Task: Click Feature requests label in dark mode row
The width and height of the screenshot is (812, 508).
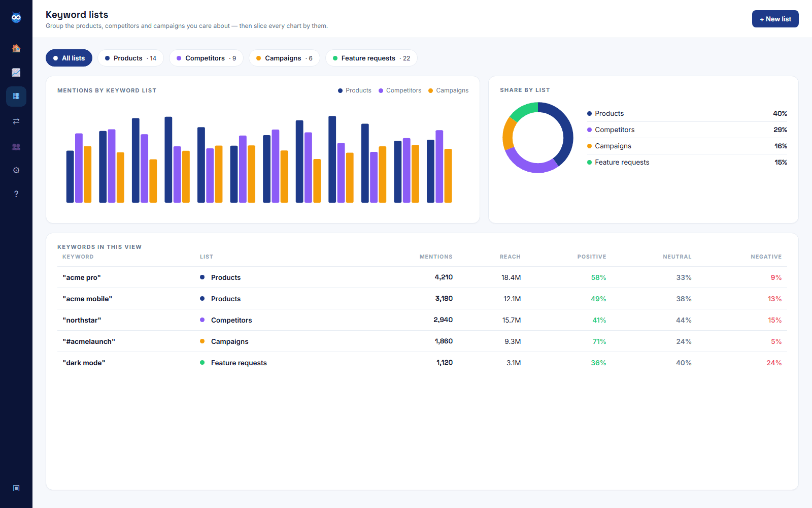Action: point(239,363)
